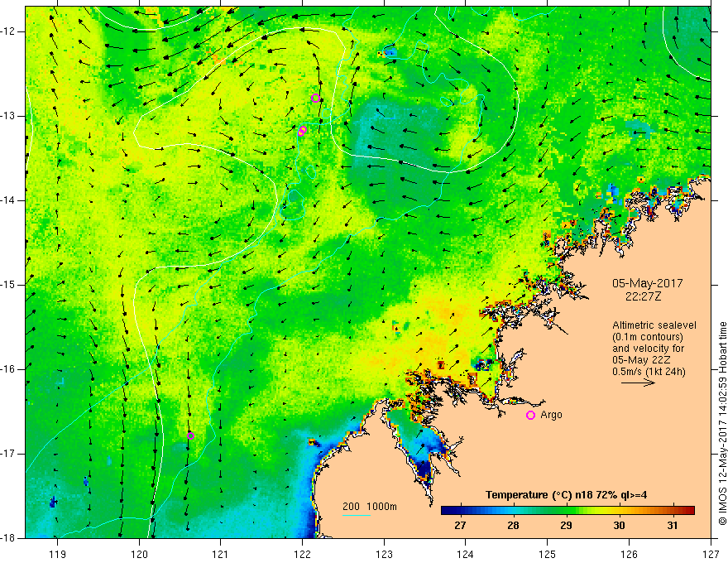
Task: Click the '22:27Z' time text
Action: (643, 296)
